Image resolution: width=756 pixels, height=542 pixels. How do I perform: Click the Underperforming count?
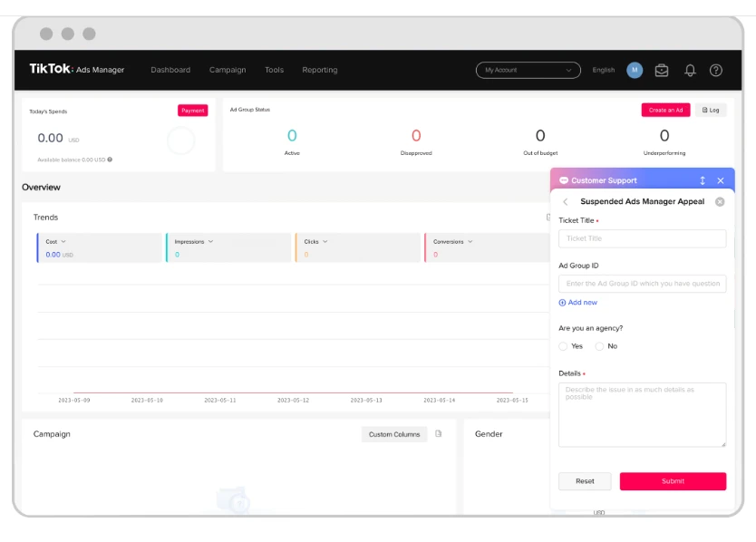pos(664,136)
